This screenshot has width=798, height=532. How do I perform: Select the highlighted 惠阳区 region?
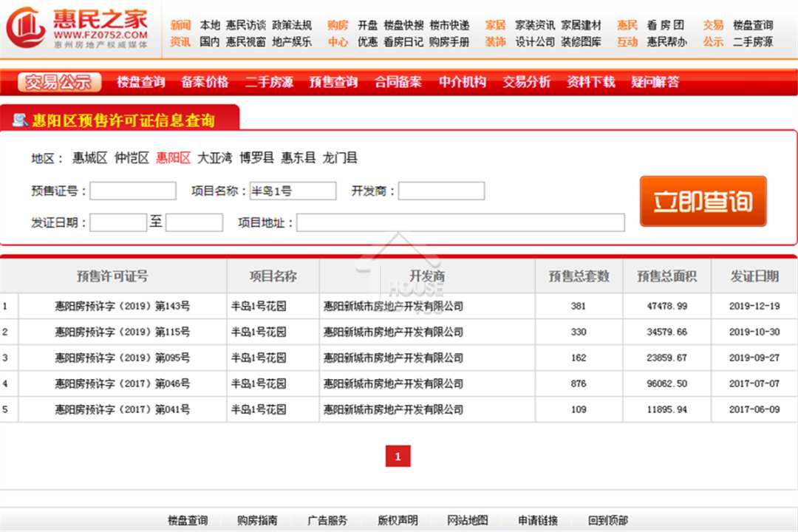coord(173,158)
